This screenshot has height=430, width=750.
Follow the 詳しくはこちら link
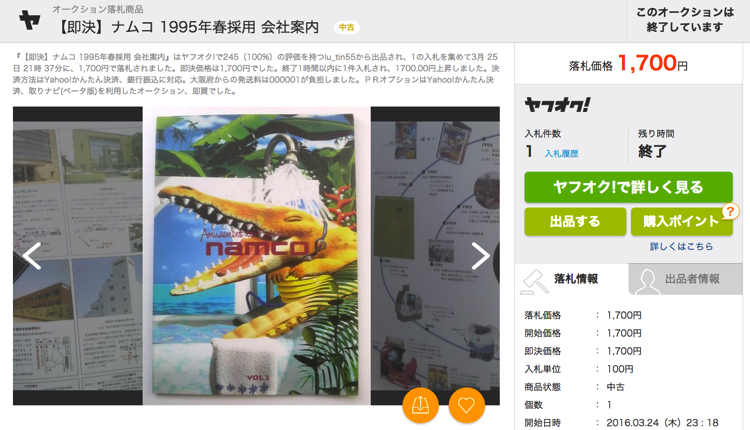point(681,246)
